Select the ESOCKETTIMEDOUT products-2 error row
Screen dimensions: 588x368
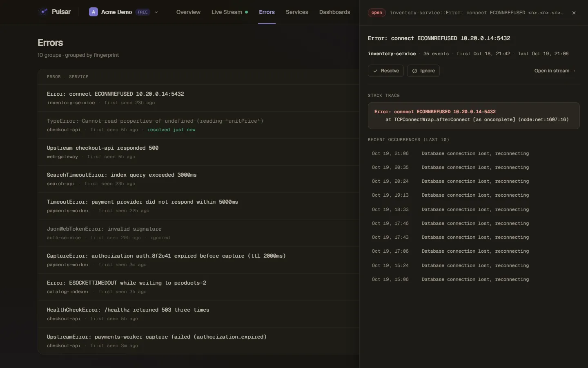198,287
